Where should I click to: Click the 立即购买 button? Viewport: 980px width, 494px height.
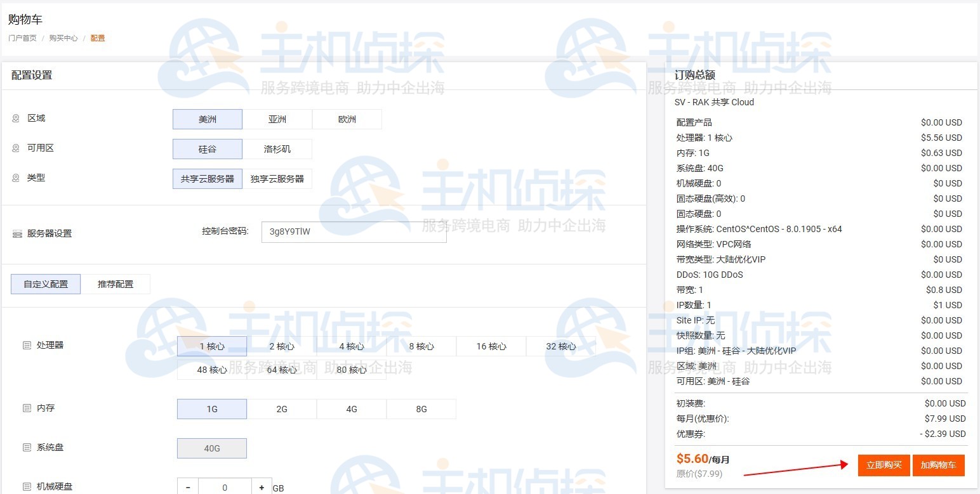point(884,464)
